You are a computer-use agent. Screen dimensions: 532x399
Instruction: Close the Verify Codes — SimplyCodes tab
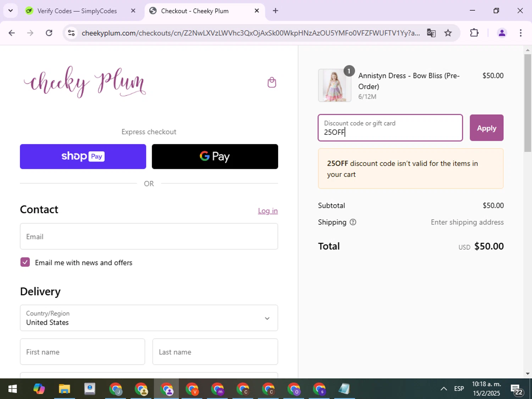(133, 11)
